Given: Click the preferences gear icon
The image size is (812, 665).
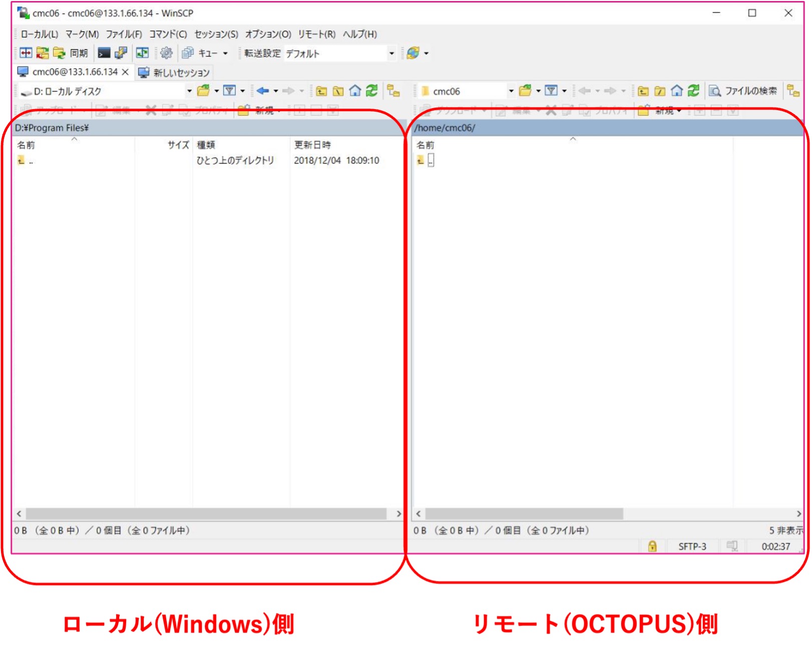Looking at the screenshot, I should [166, 53].
